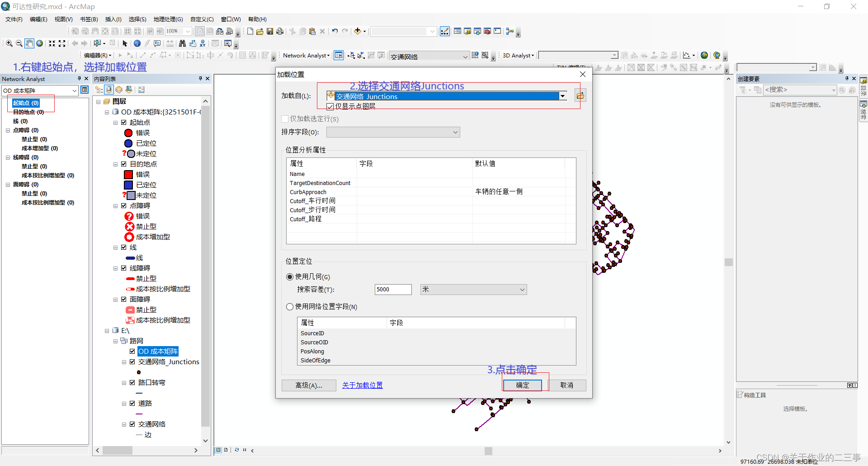Click the 取消 button
This screenshot has height=466, width=868.
click(x=566, y=385)
